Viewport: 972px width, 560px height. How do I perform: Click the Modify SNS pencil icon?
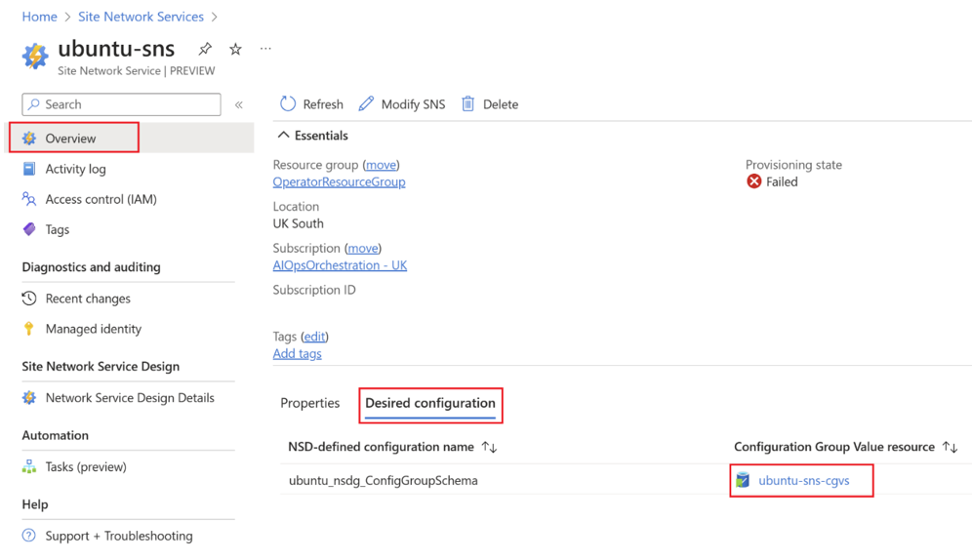tap(366, 104)
